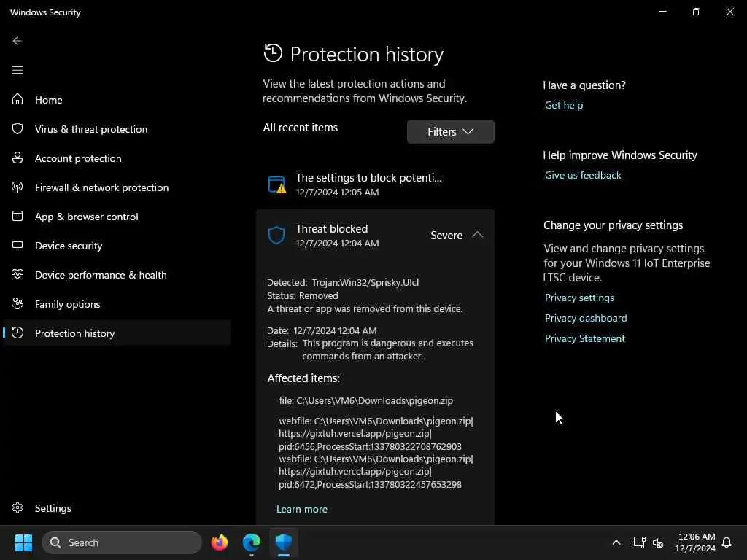Open Firefox from the taskbar
Screen dimensions: 747x560
click(219, 542)
